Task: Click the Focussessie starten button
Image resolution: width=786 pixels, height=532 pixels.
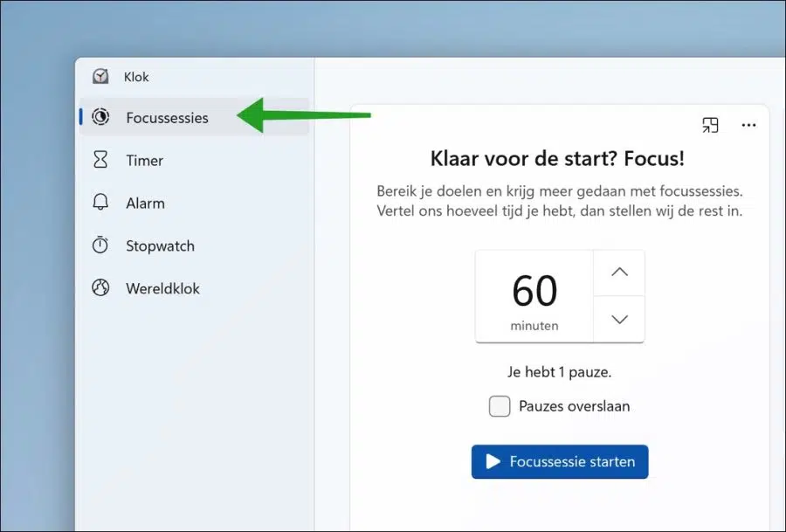Action: (x=560, y=461)
